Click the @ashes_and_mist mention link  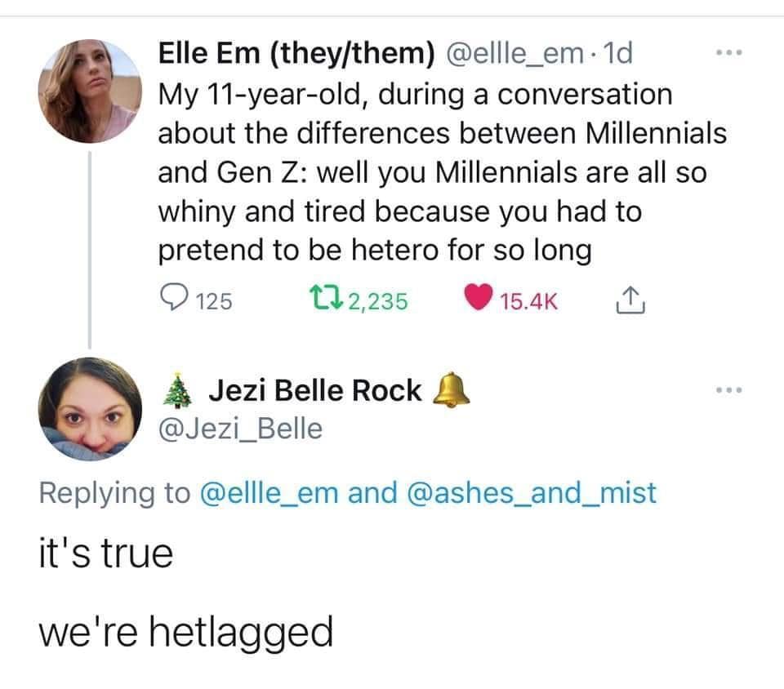530,492
